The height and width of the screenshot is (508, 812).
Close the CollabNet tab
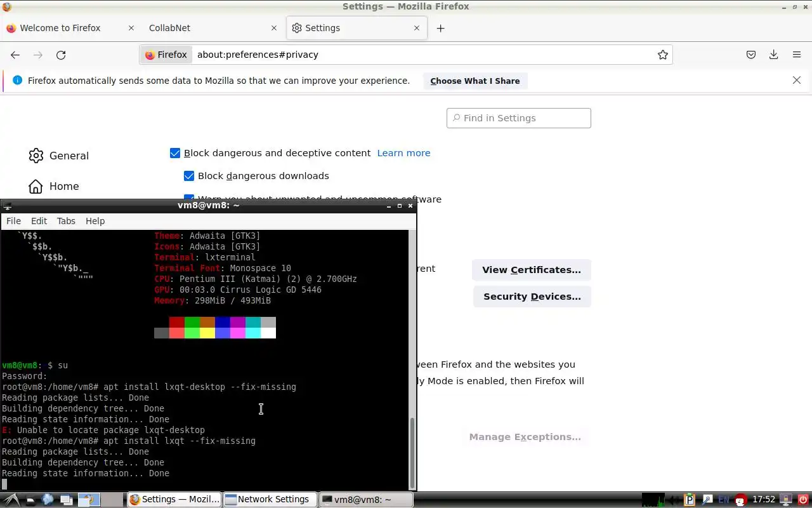click(x=274, y=28)
